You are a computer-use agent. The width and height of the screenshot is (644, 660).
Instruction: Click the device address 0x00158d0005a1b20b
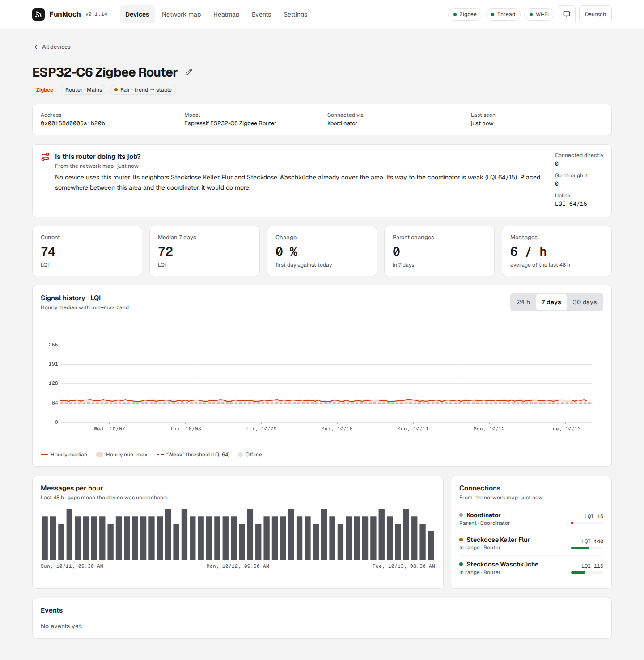click(x=73, y=123)
